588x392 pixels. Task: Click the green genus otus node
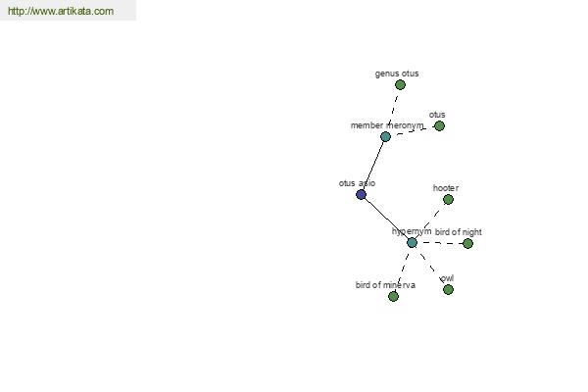pyautogui.click(x=400, y=85)
